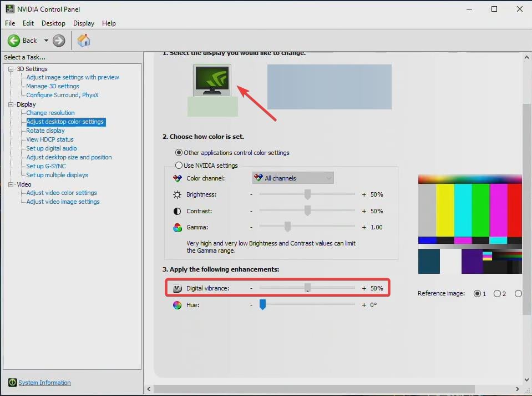Click the Gamma slider handle
532x396 pixels.
click(x=287, y=227)
